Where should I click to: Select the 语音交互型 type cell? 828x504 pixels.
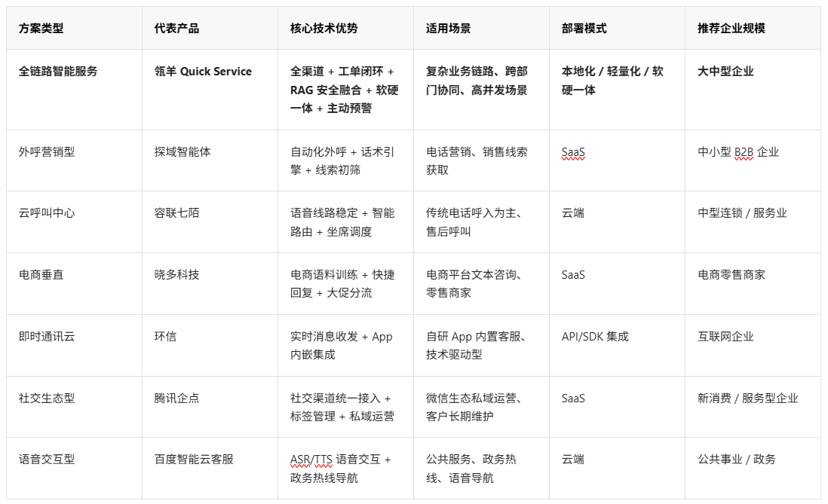pos(74,468)
